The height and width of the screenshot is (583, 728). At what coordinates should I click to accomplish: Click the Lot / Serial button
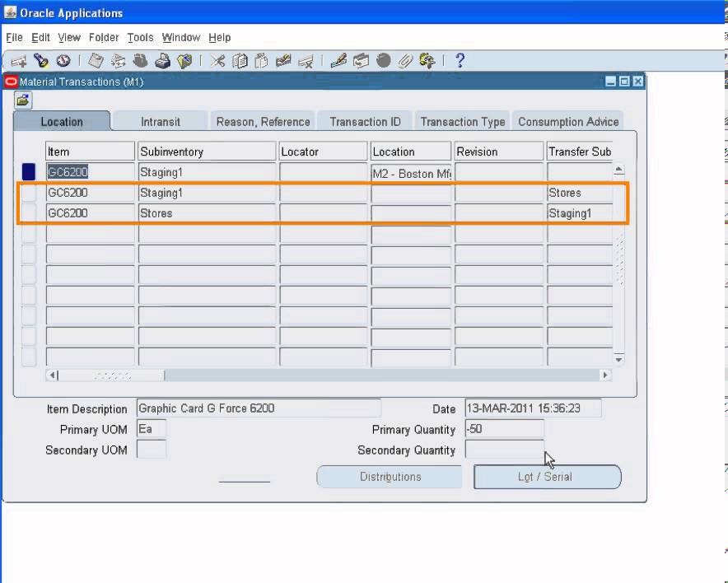tap(547, 477)
